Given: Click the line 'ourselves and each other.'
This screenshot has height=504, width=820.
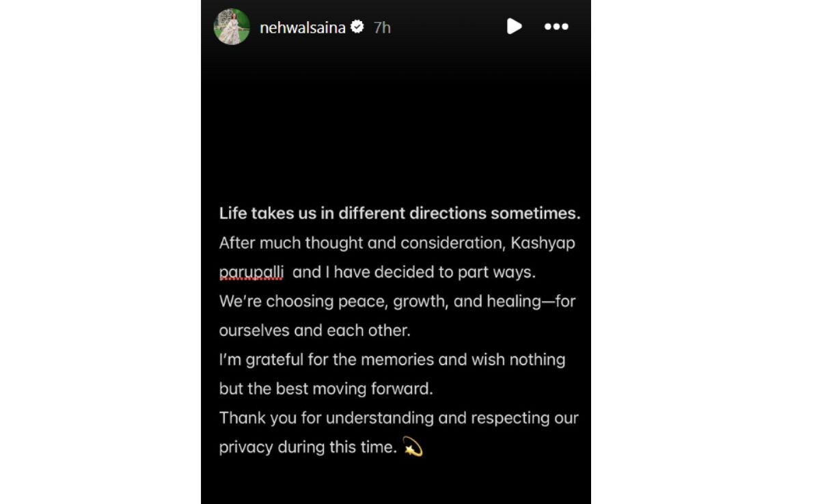Looking at the screenshot, I should pyautogui.click(x=314, y=331).
